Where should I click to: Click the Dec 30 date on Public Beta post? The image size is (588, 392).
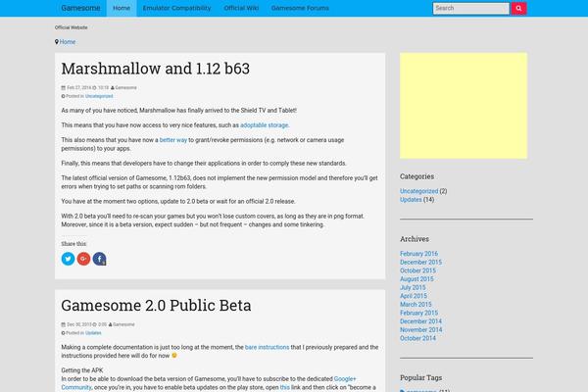[x=79, y=324]
